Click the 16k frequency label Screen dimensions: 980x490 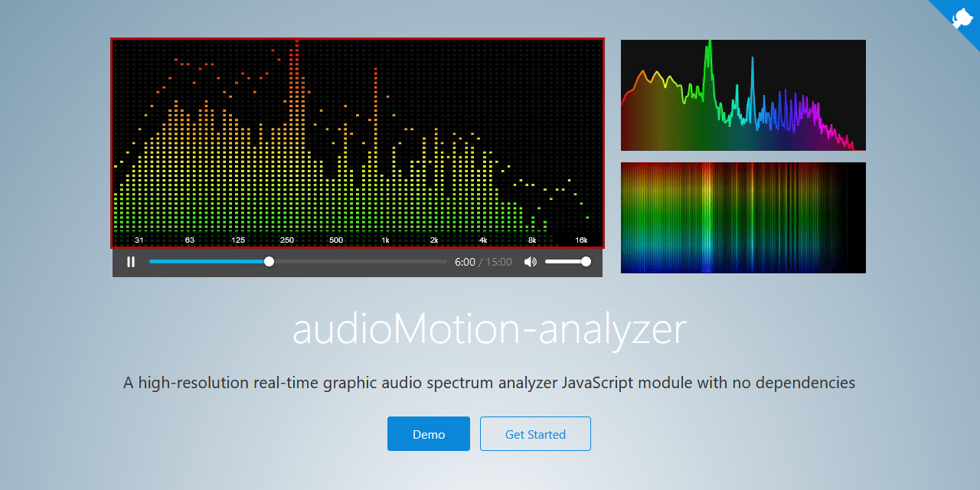pos(581,240)
